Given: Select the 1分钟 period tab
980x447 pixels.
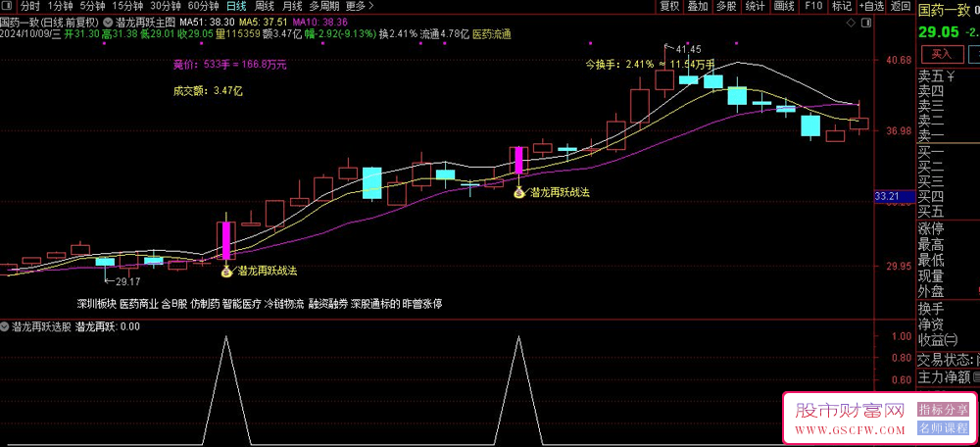Looking at the screenshot, I should pyautogui.click(x=59, y=6).
